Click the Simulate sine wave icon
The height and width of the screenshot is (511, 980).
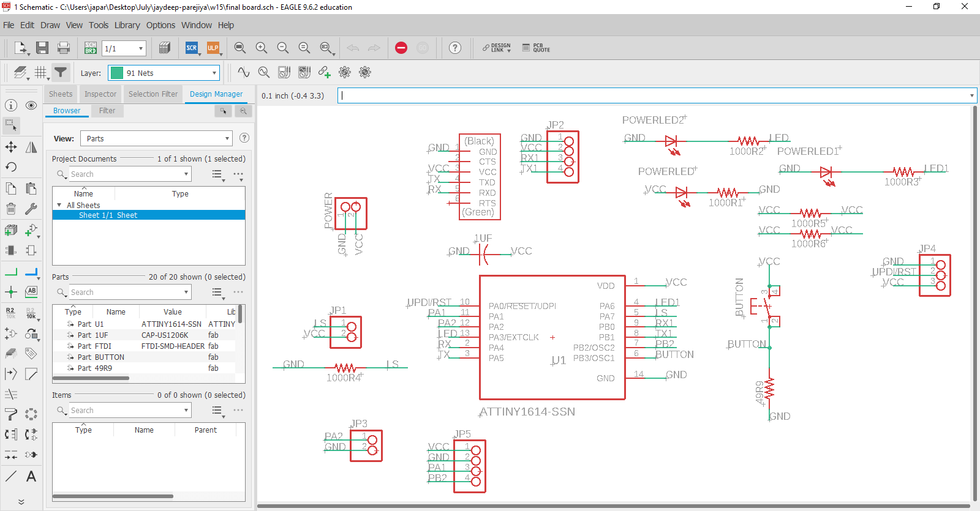pyautogui.click(x=244, y=72)
